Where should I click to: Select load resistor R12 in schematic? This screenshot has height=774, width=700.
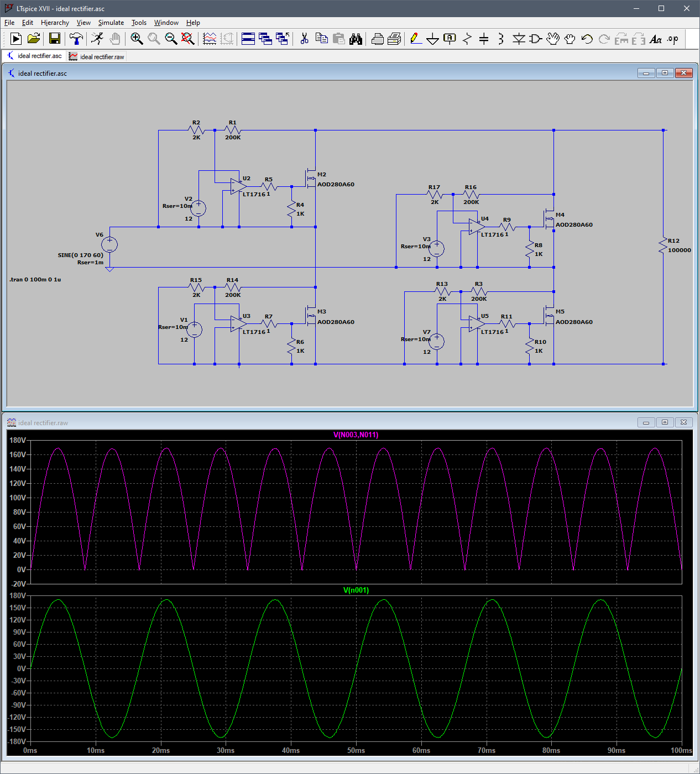(x=663, y=245)
